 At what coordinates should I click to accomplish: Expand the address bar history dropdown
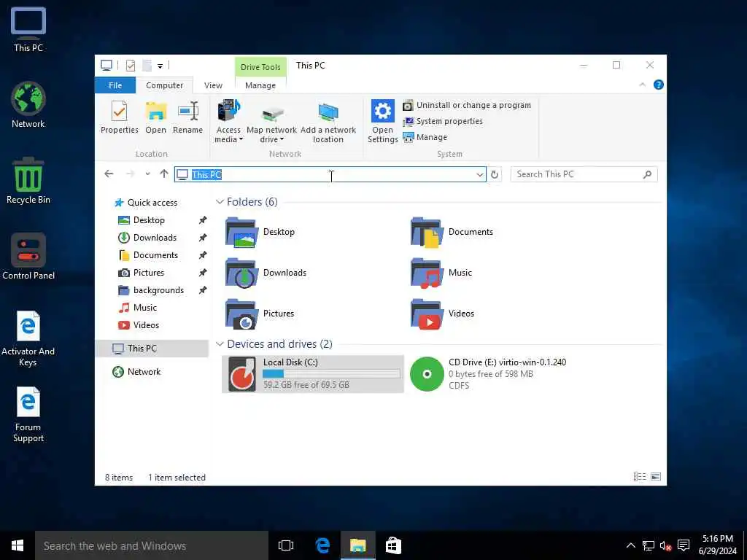480,174
